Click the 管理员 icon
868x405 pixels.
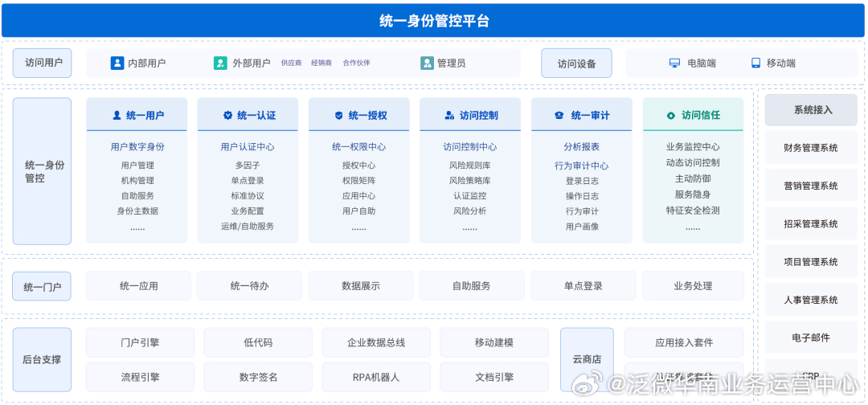[427, 63]
